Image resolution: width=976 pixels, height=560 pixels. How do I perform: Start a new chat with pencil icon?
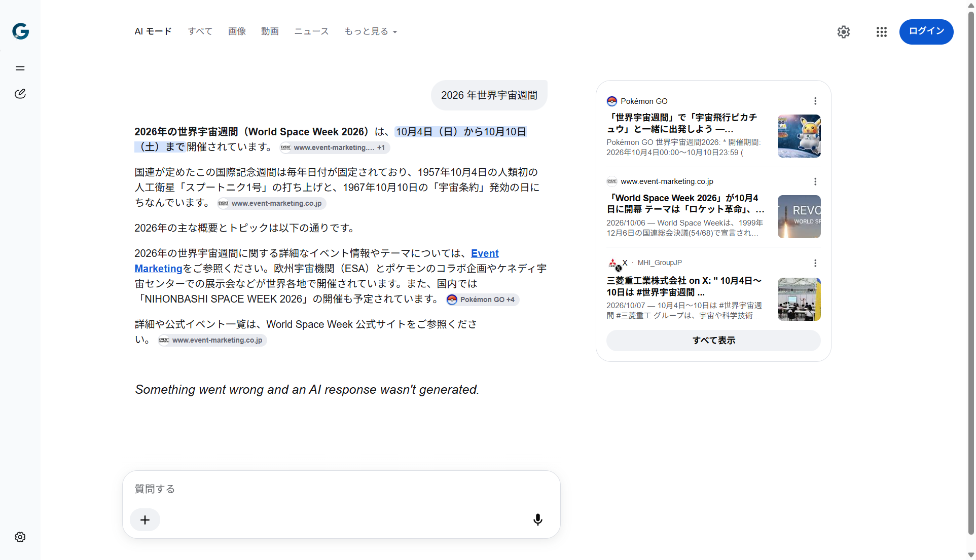point(20,94)
